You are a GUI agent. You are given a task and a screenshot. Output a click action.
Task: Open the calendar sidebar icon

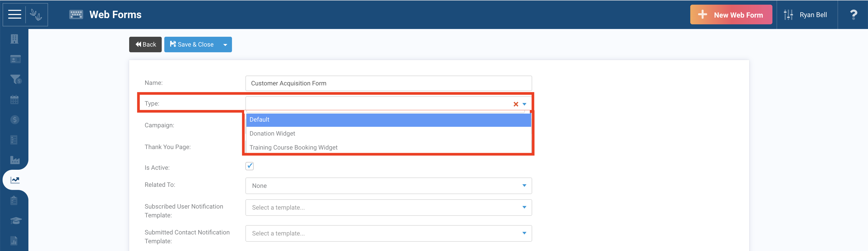tap(14, 100)
